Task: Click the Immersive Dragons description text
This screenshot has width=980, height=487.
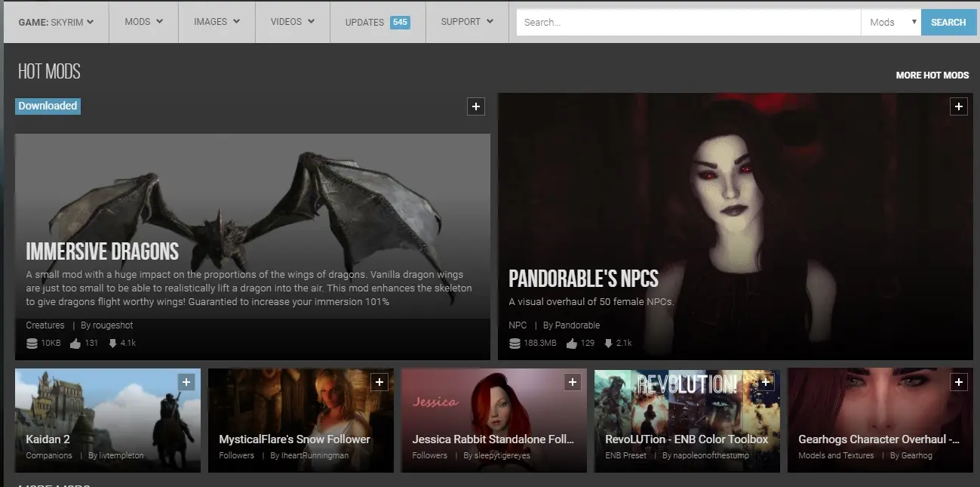Action: point(249,288)
